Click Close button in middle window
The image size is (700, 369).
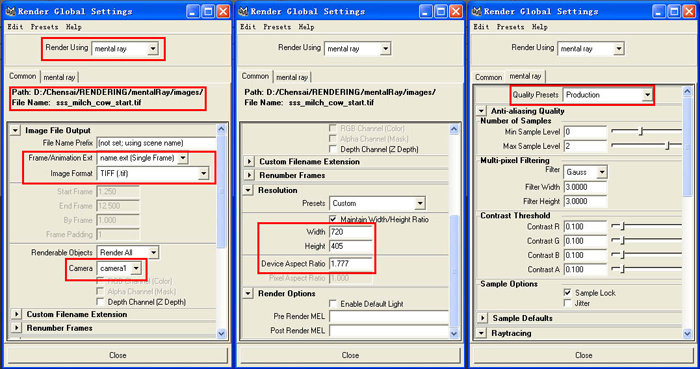[350, 355]
